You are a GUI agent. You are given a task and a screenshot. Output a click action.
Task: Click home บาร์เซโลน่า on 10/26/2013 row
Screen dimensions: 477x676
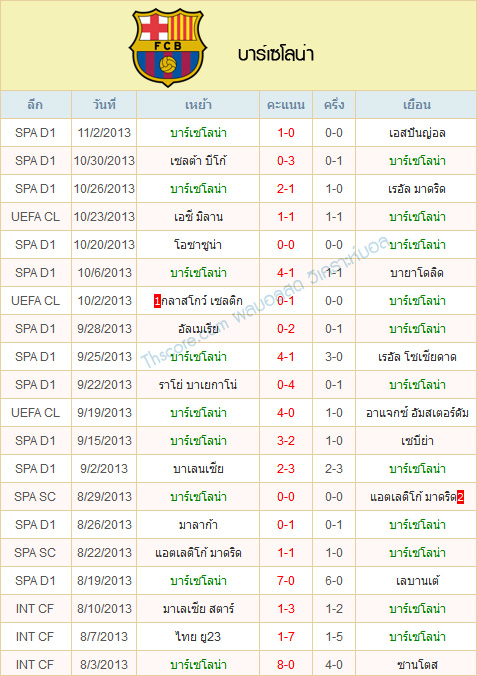point(198,189)
